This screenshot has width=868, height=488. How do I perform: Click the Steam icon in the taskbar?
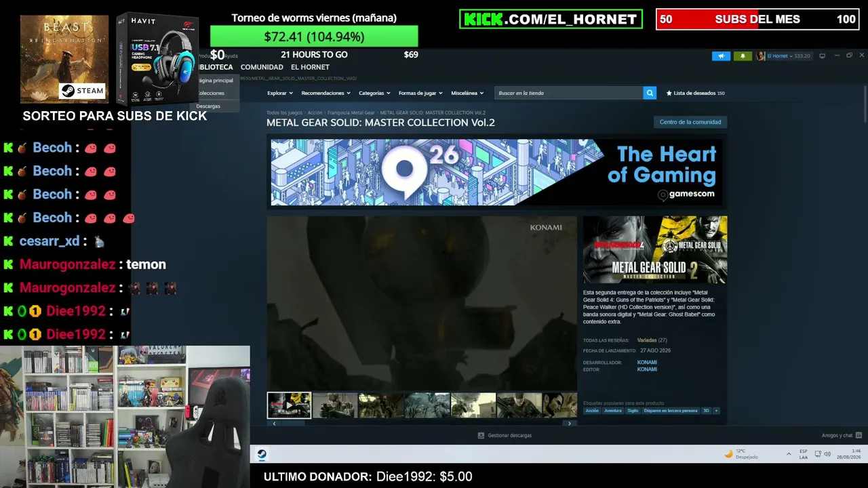pyautogui.click(x=262, y=454)
